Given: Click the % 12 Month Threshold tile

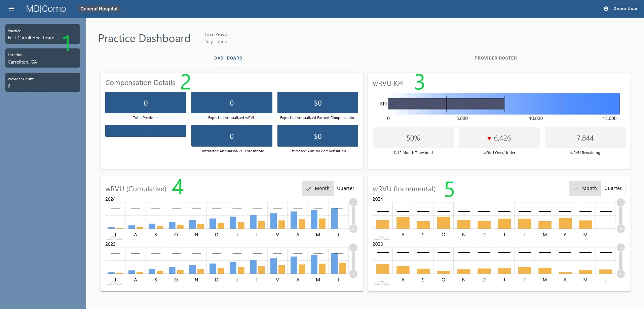Looking at the screenshot, I should coord(413,138).
